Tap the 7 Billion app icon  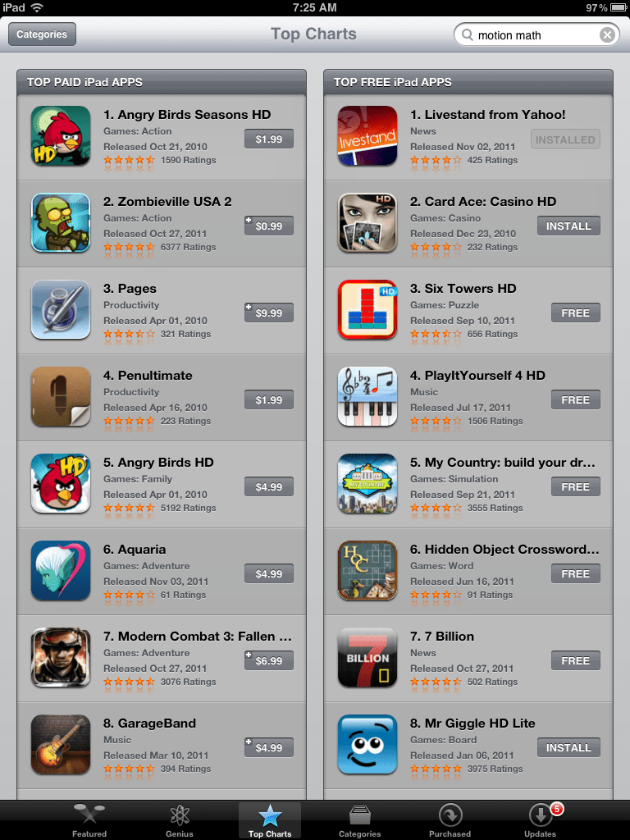tap(367, 657)
